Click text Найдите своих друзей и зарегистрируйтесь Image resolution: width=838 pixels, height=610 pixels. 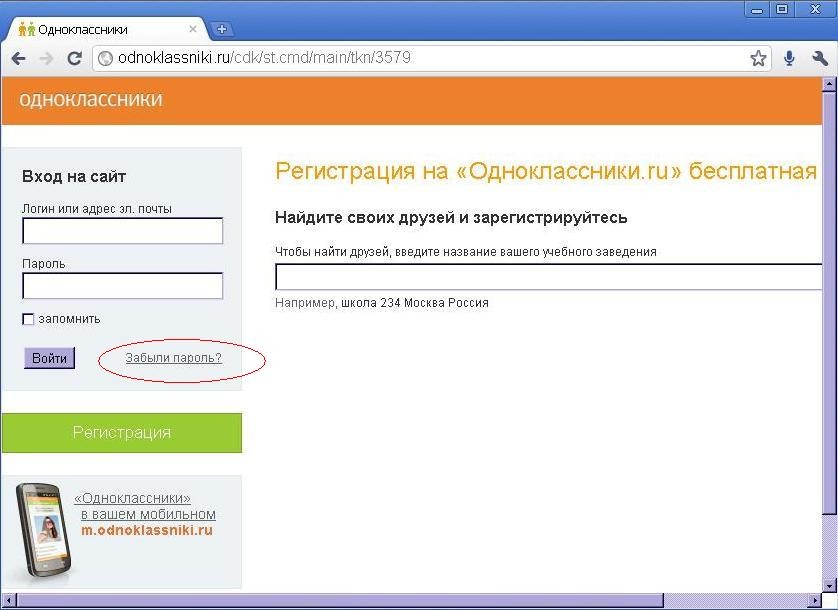pos(451,218)
